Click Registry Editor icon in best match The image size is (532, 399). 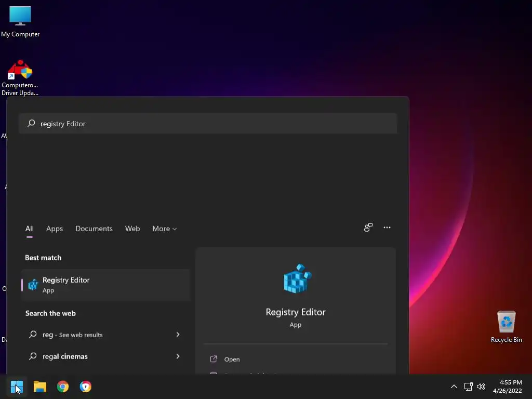tap(33, 285)
